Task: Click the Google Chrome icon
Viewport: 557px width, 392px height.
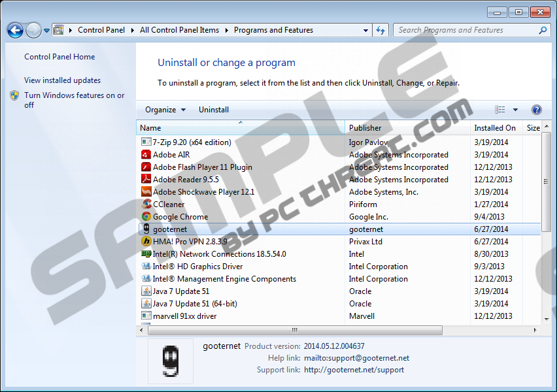Action: tap(146, 217)
